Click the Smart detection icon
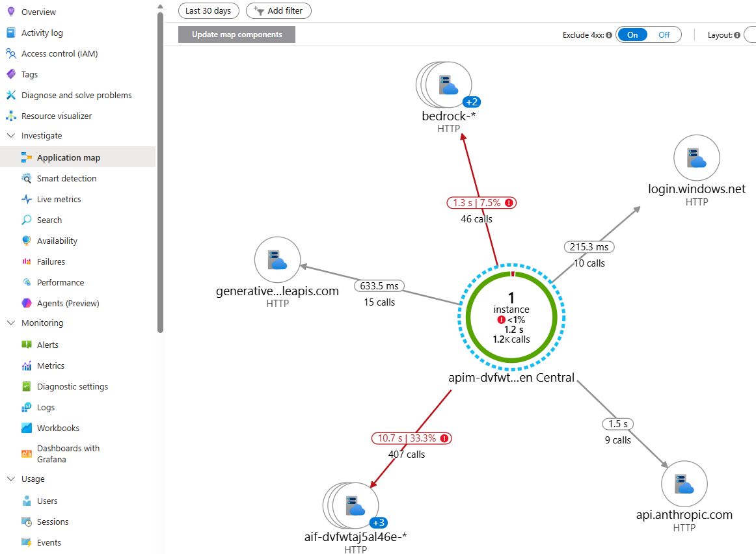 click(27, 178)
